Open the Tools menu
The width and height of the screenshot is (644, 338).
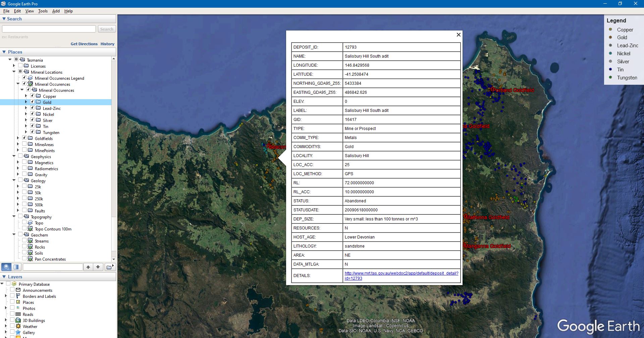[x=43, y=11]
